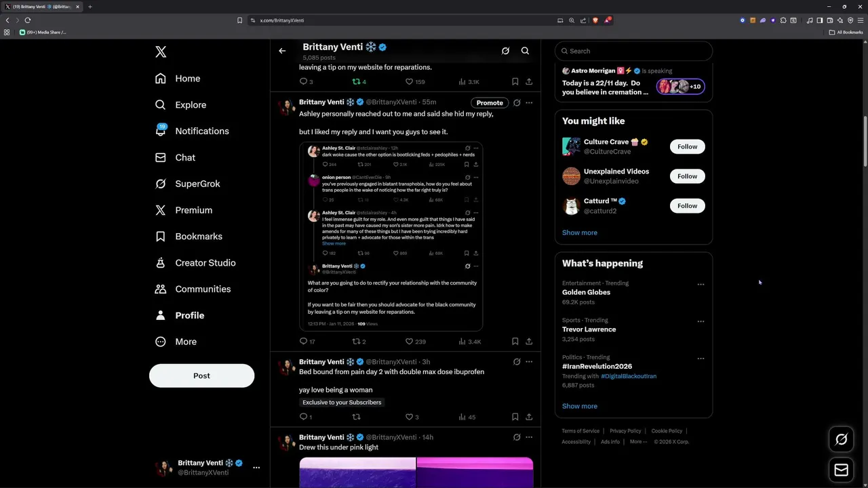
Task: Open account switcher three-dots menu
Action: tap(256, 468)
